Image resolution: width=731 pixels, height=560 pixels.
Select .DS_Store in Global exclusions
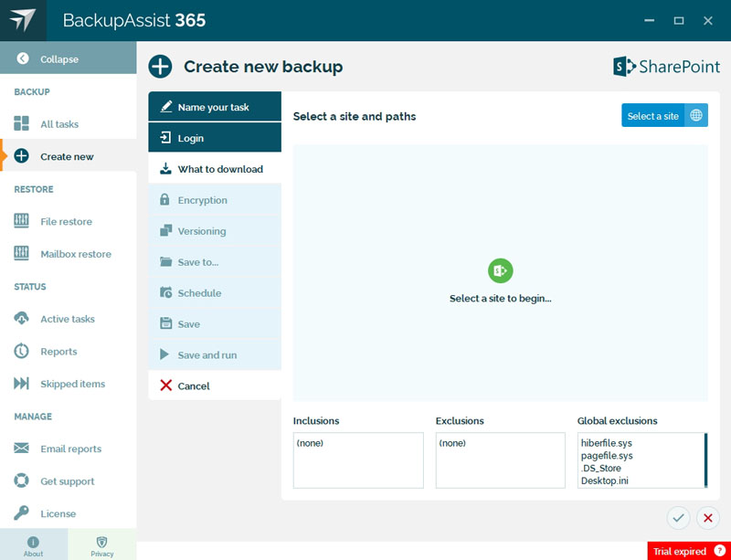coord(601,468)
